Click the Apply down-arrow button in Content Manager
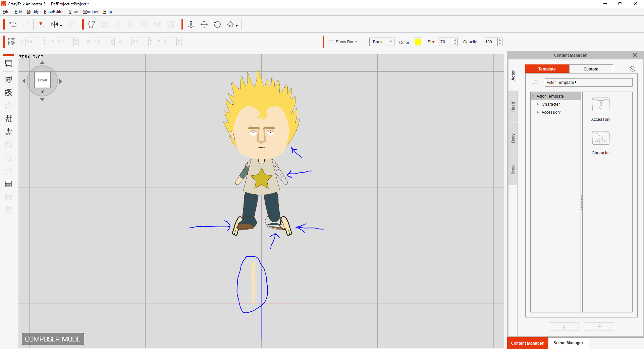The width and height of the screenshot is (644, 349). [x=564, y=327]
